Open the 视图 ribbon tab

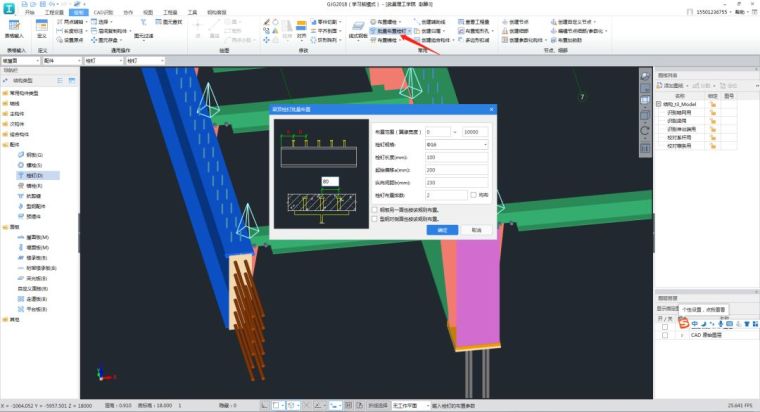point(147,12)
